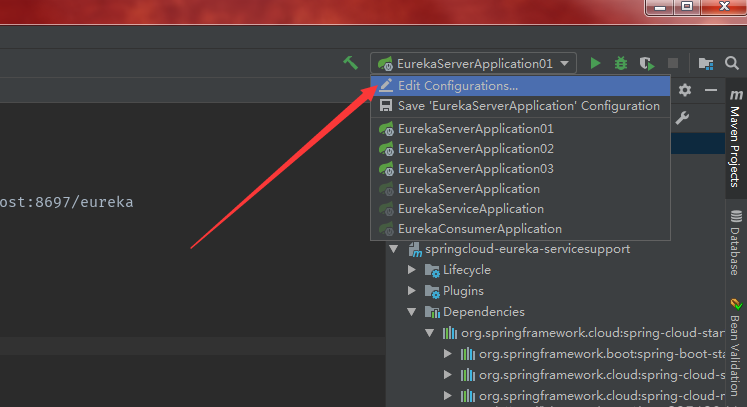The image size is (747, 407).
Task: Select EurekaServerApplication01 in configuration list
Action: (x=520, y=129)
